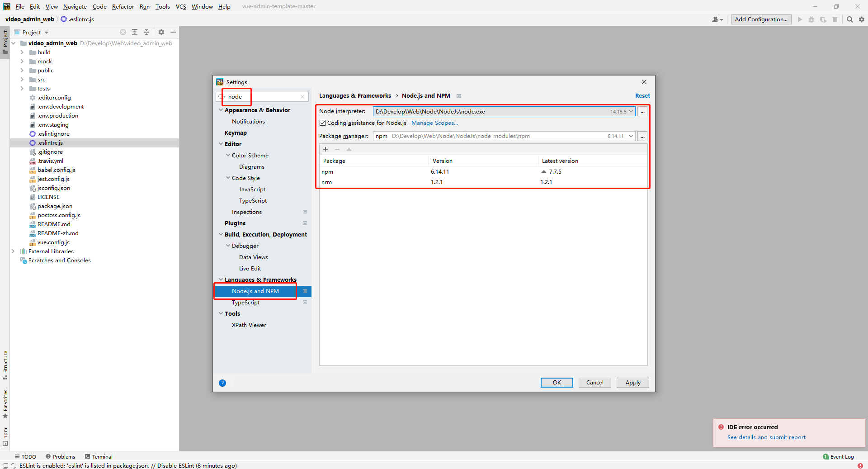Viewport: 868px width, 469px height.
Task: Click OK in Settings dialog
Action: coord(557,383)
